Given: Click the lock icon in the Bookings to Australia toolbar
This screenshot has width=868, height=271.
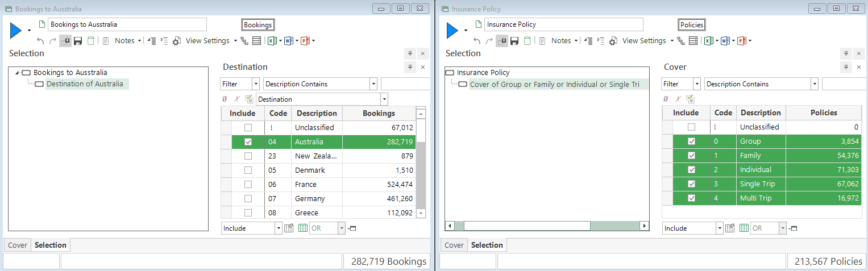Looking at the screenshot, I should point(65,41).
